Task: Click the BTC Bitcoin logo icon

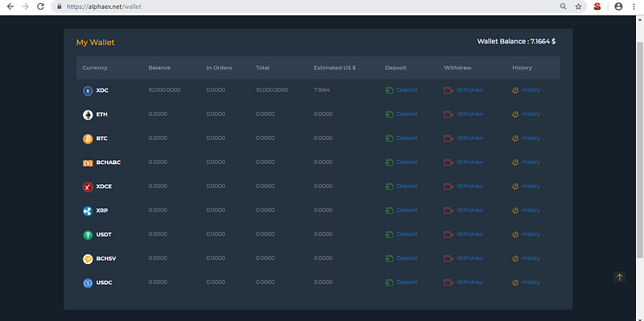Action: [x=88, y=138]
